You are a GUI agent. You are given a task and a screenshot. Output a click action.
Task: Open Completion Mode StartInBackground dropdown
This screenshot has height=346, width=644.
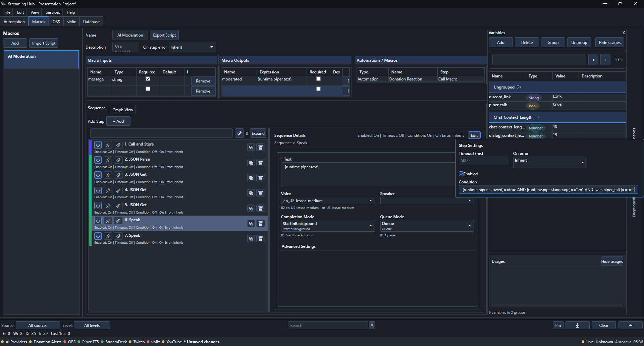[x=328, y=226]
